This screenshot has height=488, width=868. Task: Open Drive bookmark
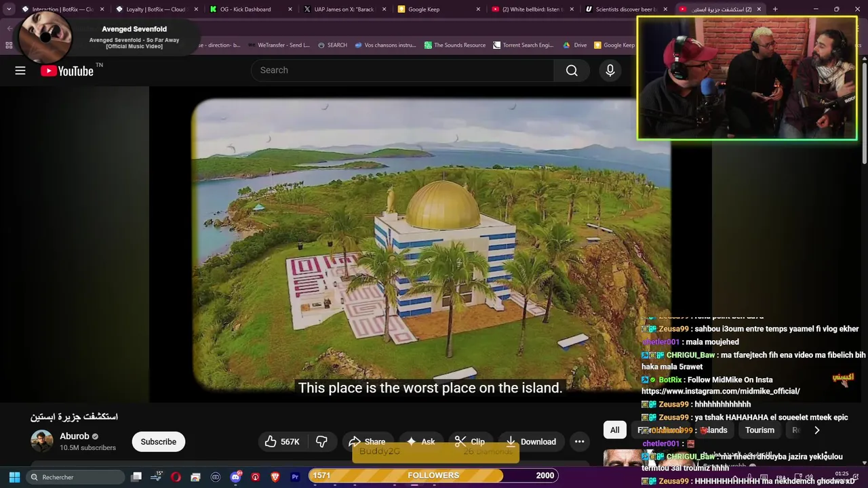pyautogui.click(x=575, y=45)
